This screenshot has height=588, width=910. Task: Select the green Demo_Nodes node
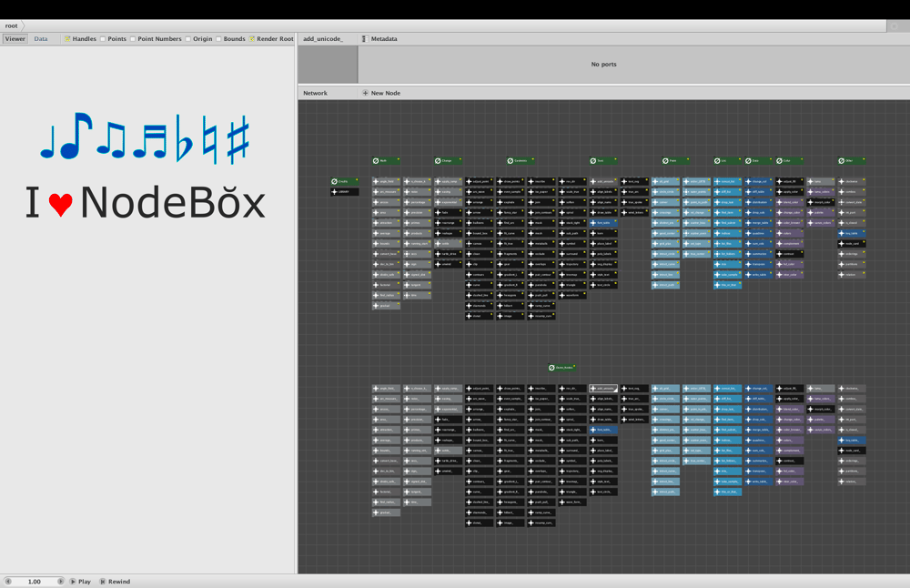[x=561, y=368]
